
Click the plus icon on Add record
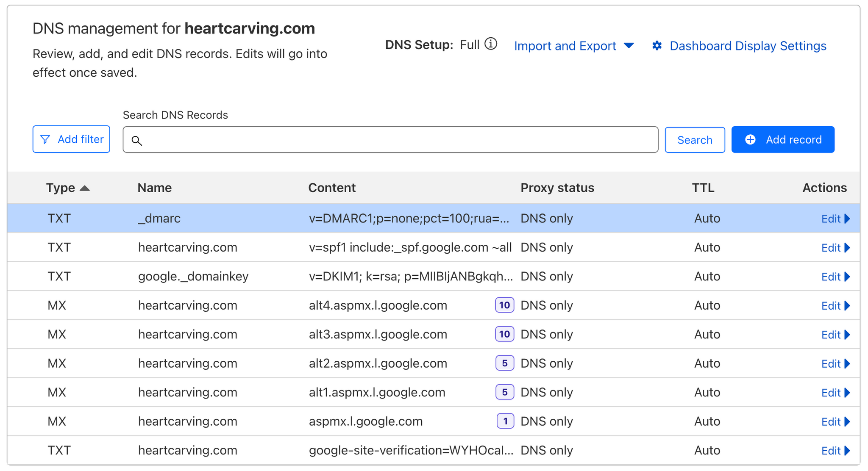tap(750, 140)
